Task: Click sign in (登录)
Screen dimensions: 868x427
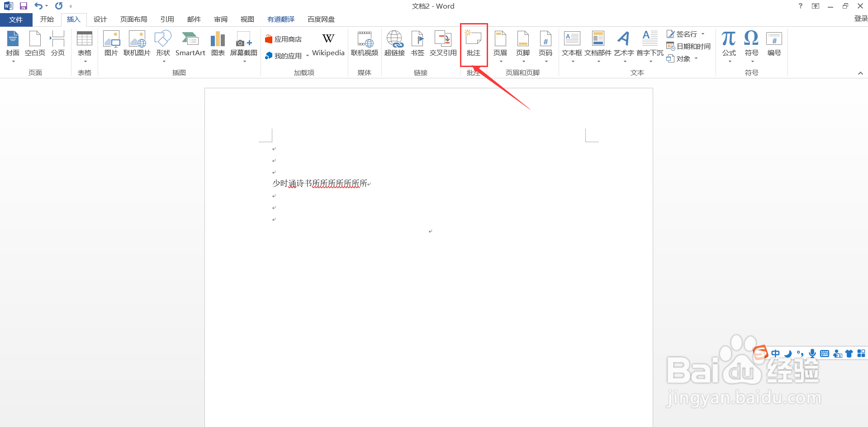Action: pyautogui.click(x=861, y=19)
